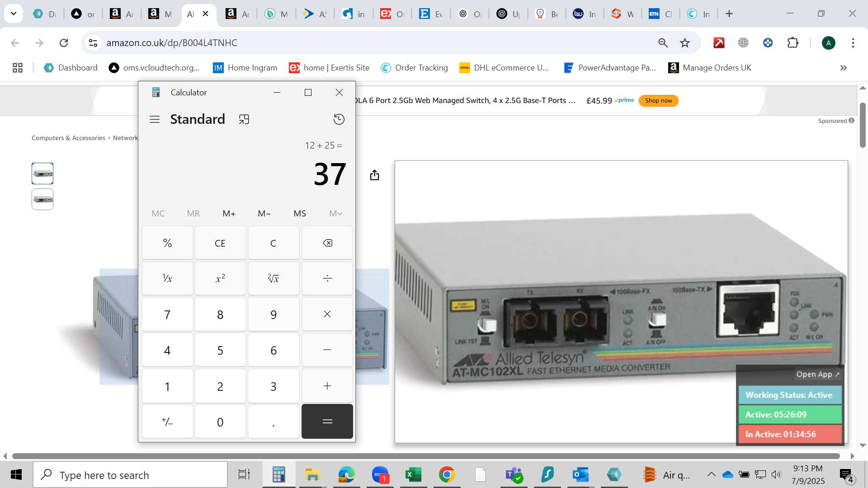The width and height of the screenshot is (868, 488).
Task: Click Open App on status widget
Action: tap(817, 374)
